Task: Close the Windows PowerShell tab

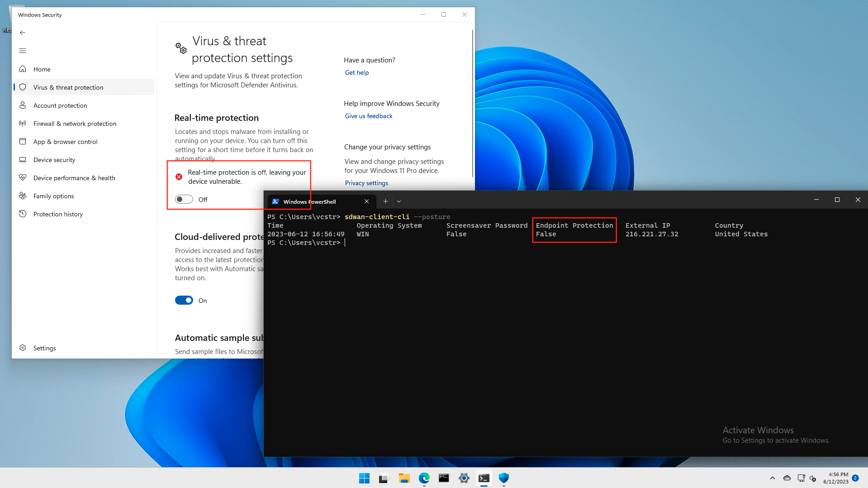Action: (x=367, y=201)
